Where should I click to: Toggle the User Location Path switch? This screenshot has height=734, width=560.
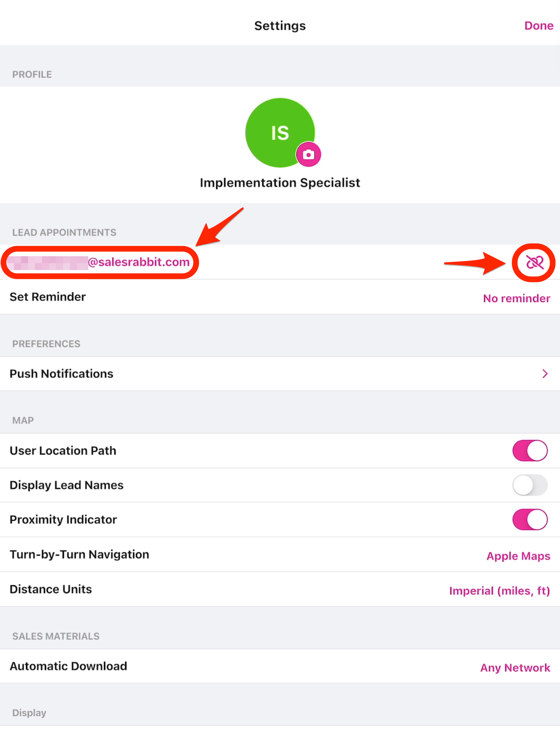(530, 451)
